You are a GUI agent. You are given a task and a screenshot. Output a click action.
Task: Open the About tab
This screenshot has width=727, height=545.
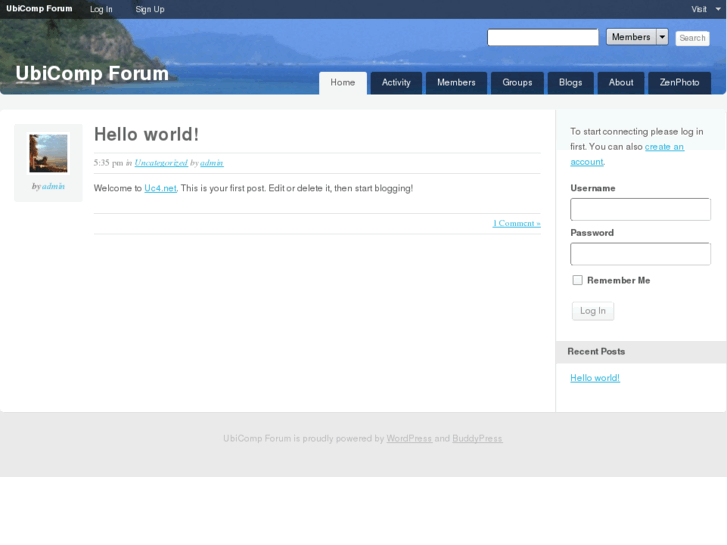coord(621,83)
